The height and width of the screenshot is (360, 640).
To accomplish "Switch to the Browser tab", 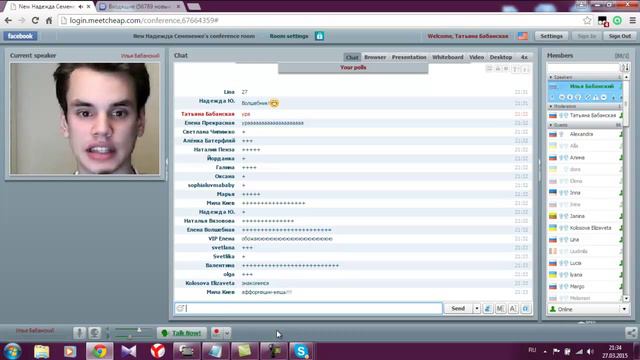I will [375, 57].
